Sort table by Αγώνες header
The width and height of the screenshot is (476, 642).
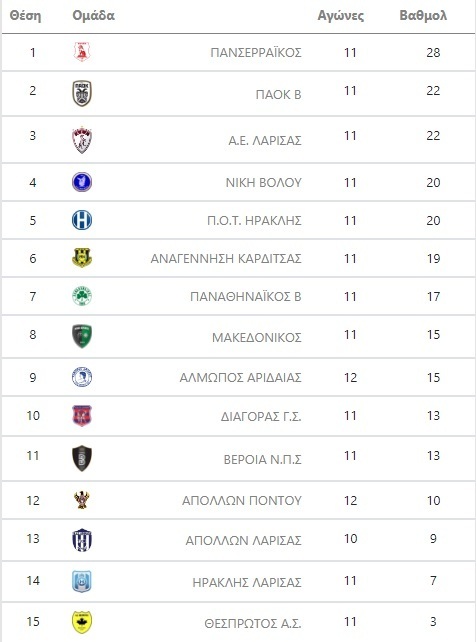[x=341, y=16]
